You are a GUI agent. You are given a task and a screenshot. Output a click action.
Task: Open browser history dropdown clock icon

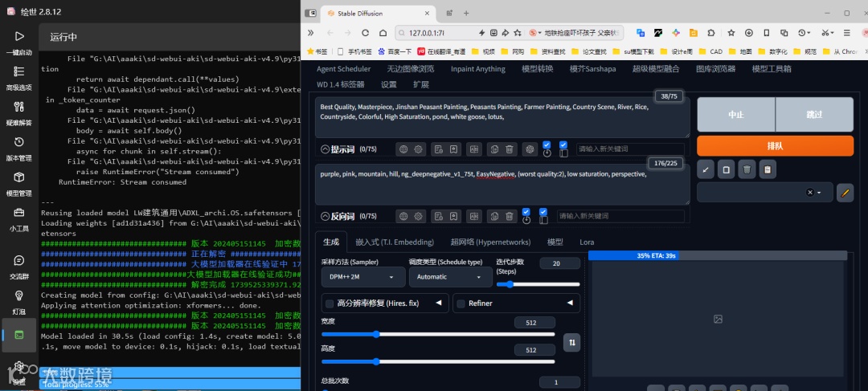[x=804, y=33]
